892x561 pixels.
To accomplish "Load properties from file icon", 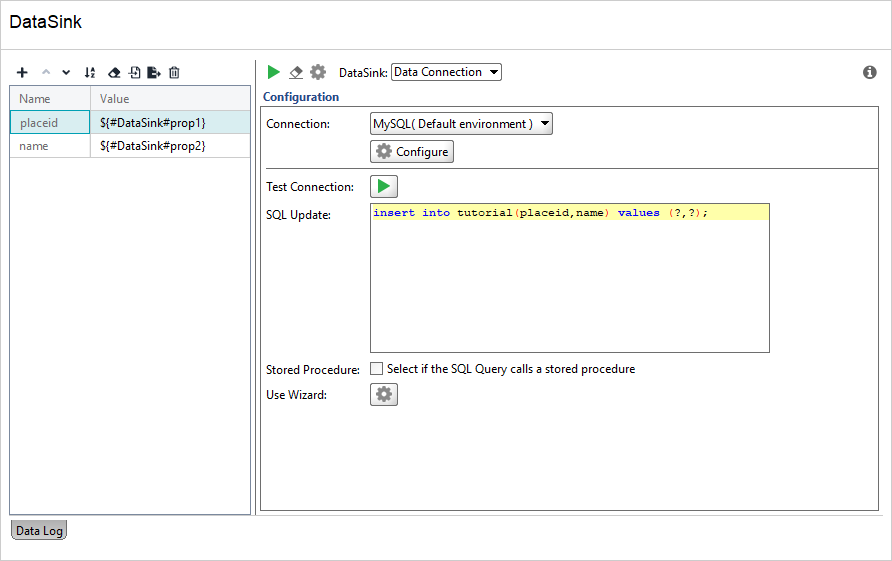I will (x=134, y=72).
